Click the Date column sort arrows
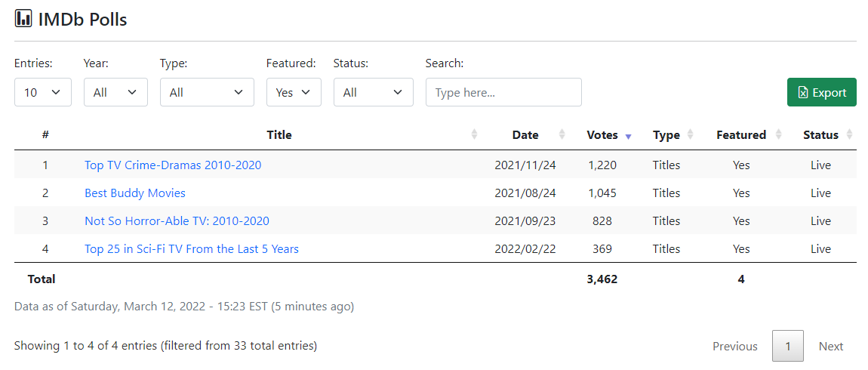The image size is (868, 370). (562, 135)
